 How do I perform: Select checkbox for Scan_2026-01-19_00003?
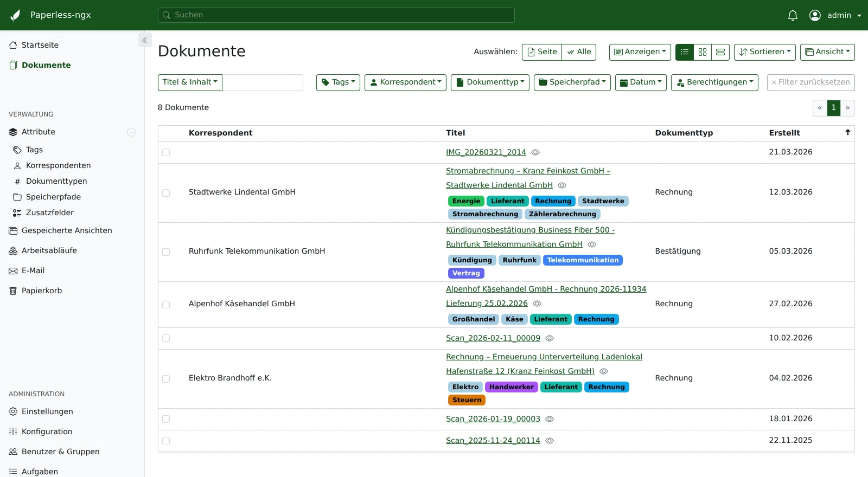coord(166,419)
